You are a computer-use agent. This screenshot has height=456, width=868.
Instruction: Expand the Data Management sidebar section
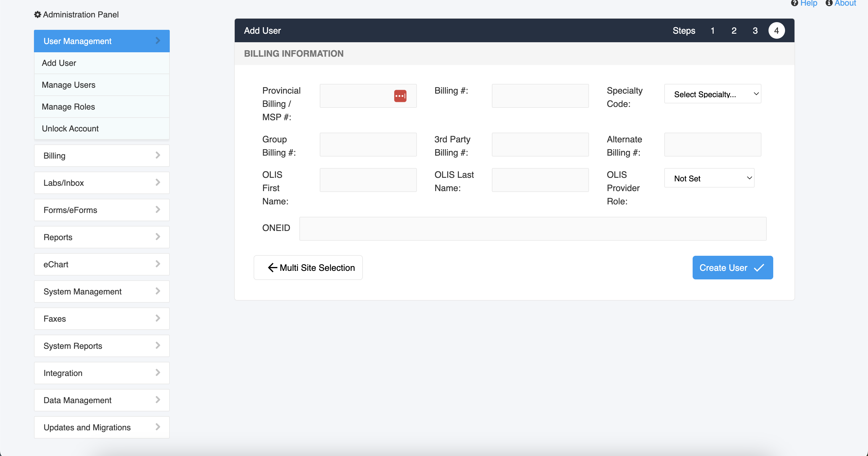102,400
